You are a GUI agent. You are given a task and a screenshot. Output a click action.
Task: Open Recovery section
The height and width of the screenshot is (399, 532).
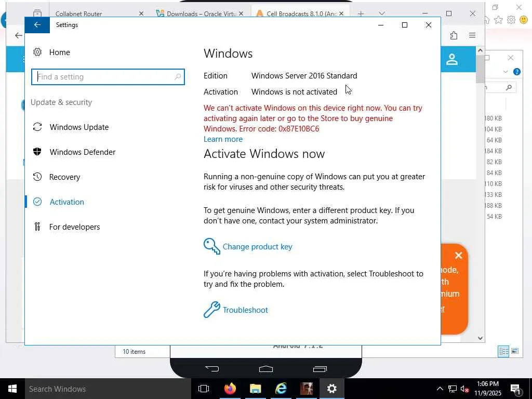(x=65, y=177)
